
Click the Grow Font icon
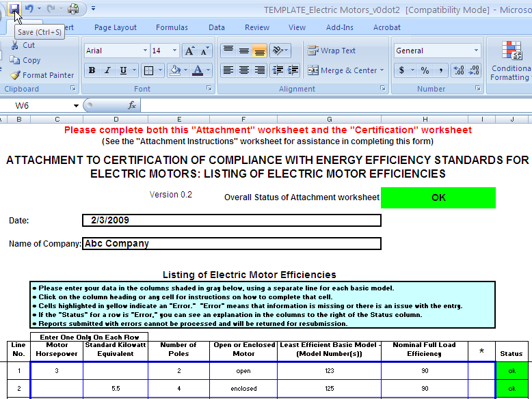pos(189,51)
